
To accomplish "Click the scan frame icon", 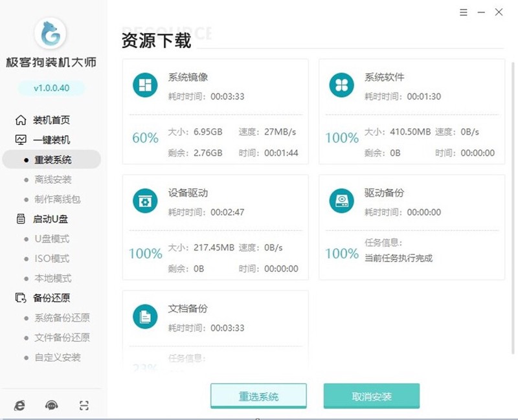I will pos(84,405).
